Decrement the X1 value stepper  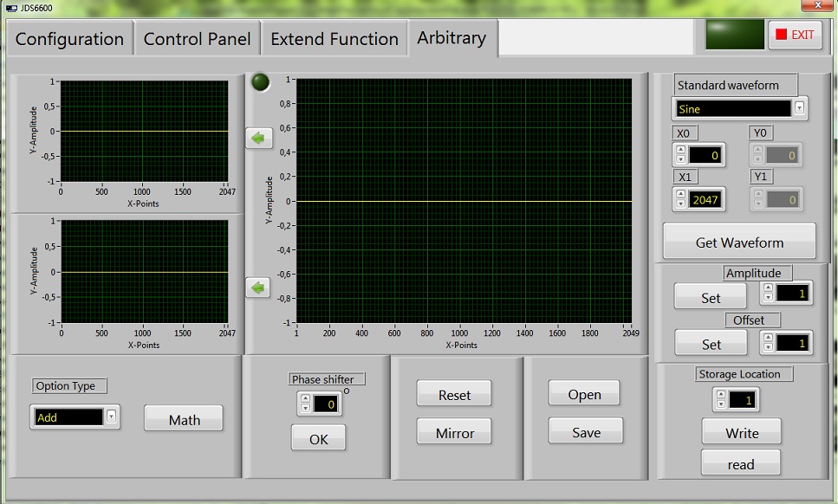pyautogui.click(x=680, y=204)
